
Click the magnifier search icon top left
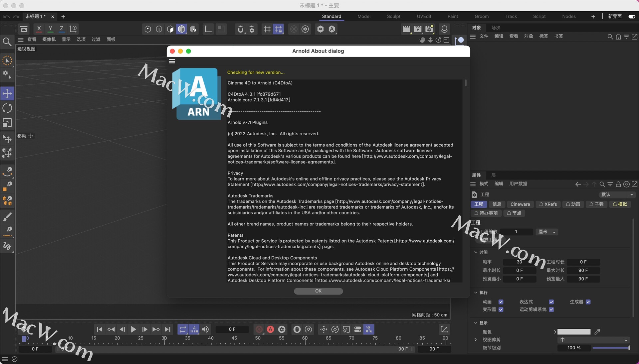click(7, 42)
